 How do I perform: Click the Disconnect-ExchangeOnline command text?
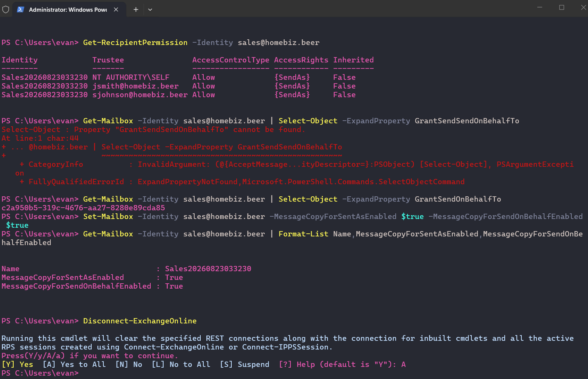tap(140, 321)
